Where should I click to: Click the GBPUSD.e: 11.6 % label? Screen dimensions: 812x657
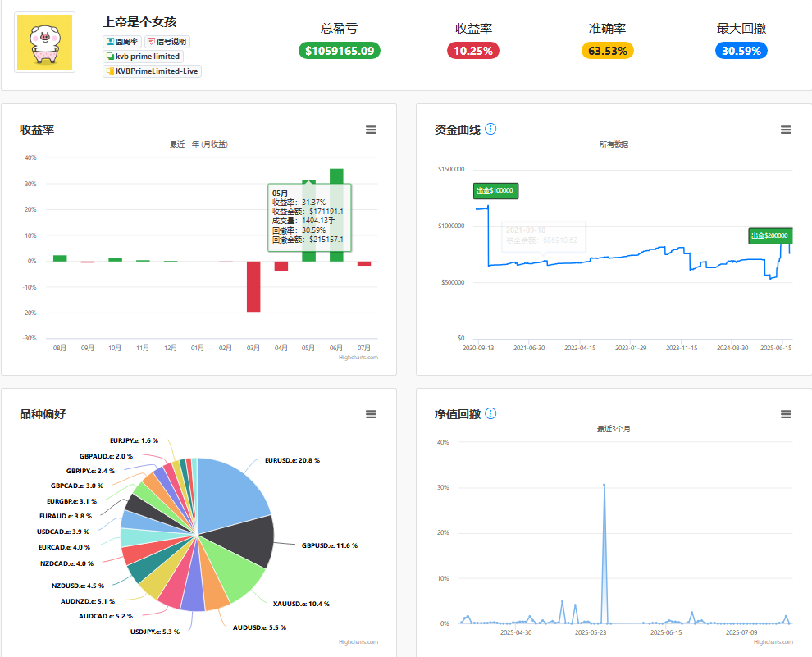click(330, 545)
